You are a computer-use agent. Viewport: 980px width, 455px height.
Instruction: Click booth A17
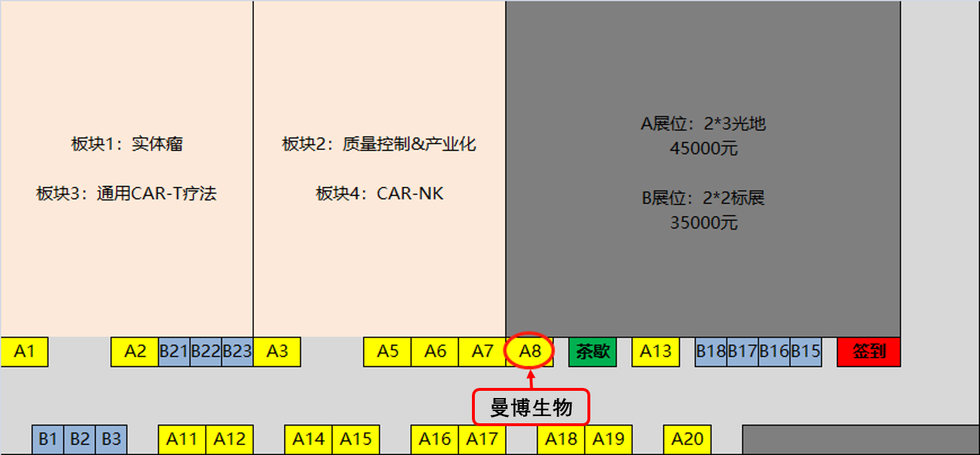pos(483,439)
